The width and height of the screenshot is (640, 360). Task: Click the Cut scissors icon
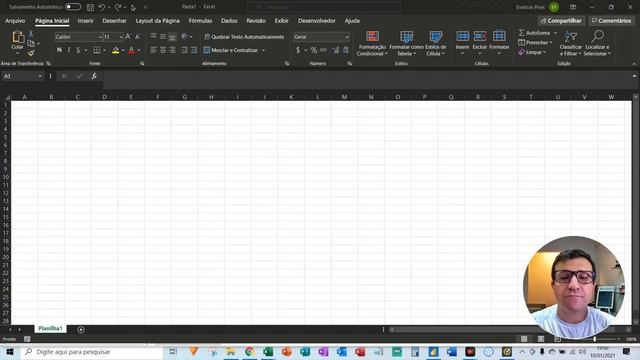point(31,34)
